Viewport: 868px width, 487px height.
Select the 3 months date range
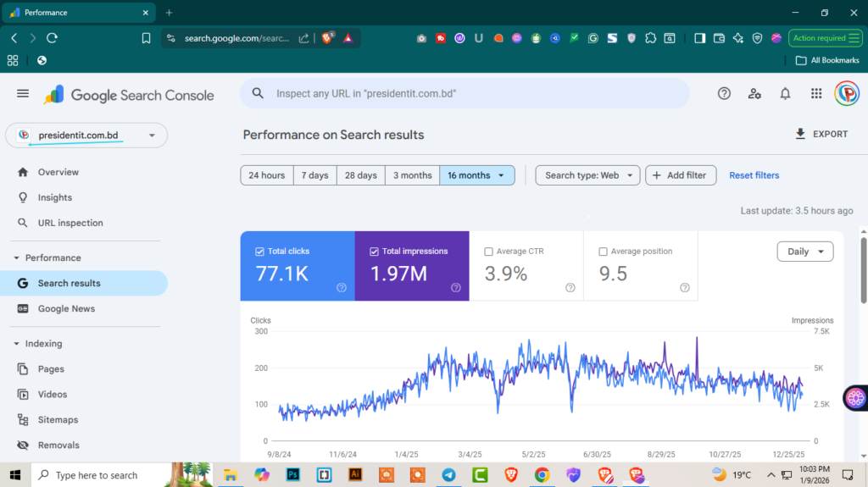coord(413,175)
